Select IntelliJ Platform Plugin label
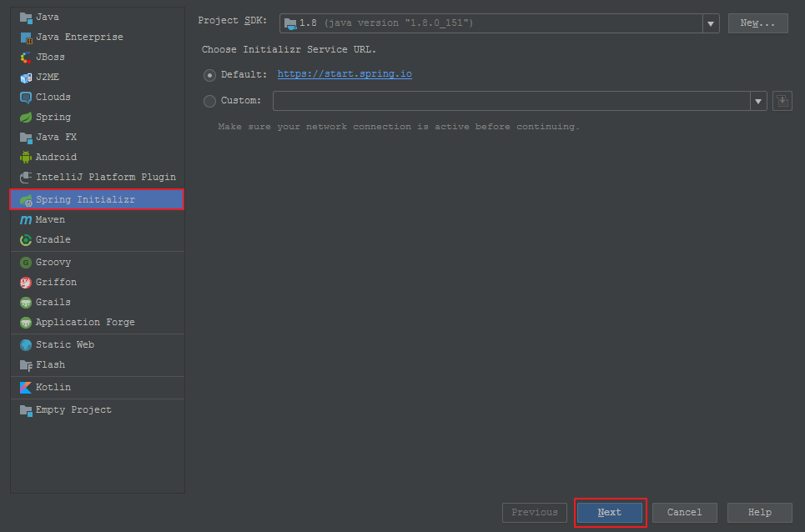The width and height of the screenshot is (805, 532). (106, 178)
